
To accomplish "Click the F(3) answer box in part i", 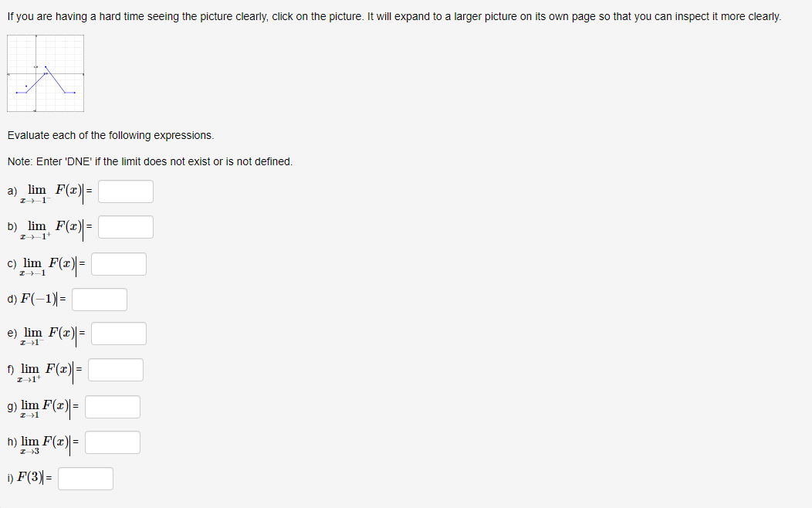I will pyautogui.click(x=86, y=478).
